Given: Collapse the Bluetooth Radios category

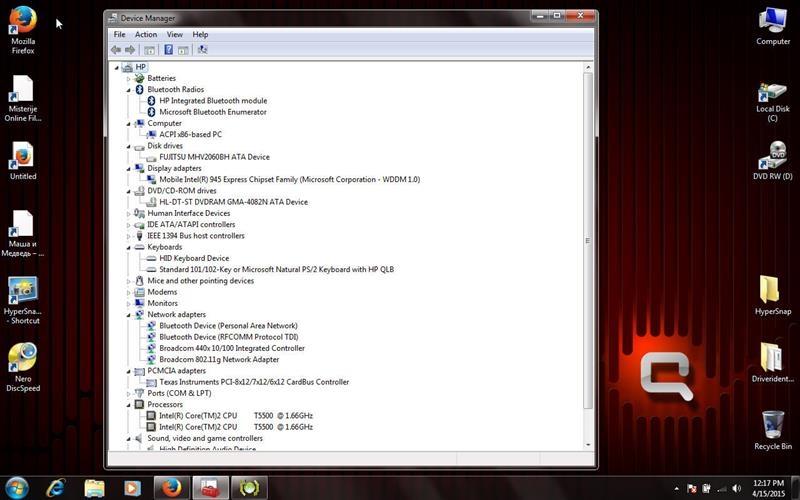Looking at the screenshot, I should [129, 90].
